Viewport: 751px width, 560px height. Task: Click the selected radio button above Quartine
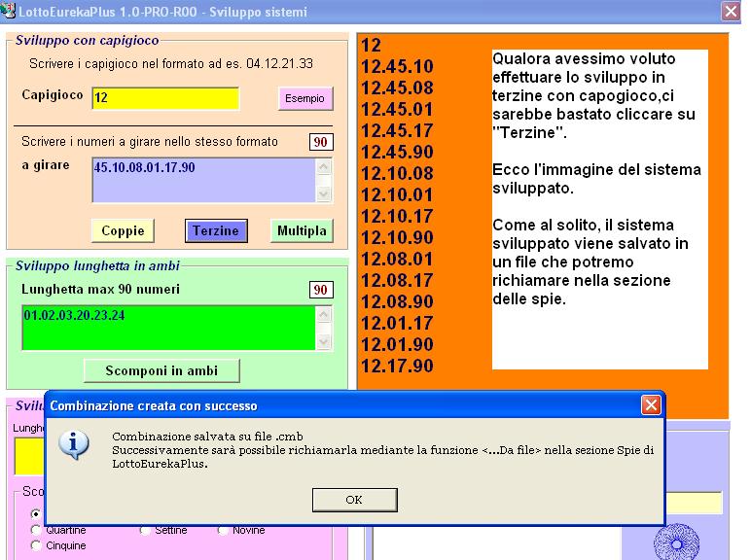pos(35,513)
